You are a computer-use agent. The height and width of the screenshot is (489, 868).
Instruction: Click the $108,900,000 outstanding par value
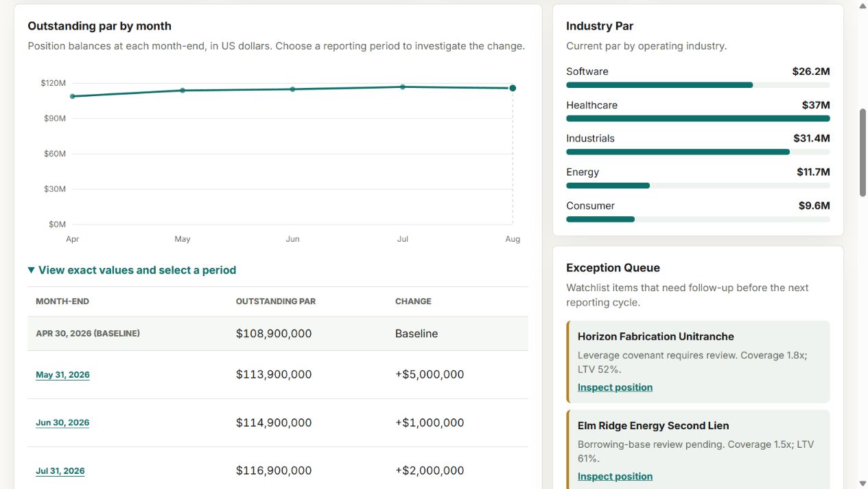point(274,334)
